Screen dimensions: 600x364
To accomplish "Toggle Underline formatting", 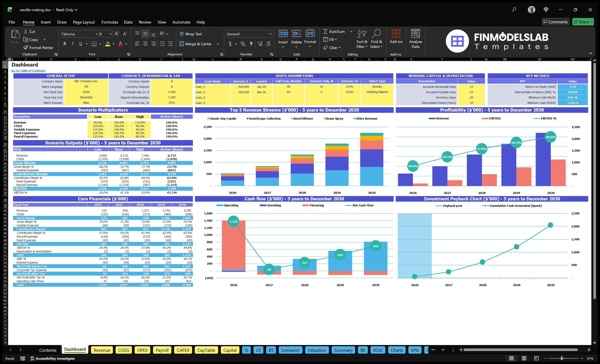I will (80, 44).
